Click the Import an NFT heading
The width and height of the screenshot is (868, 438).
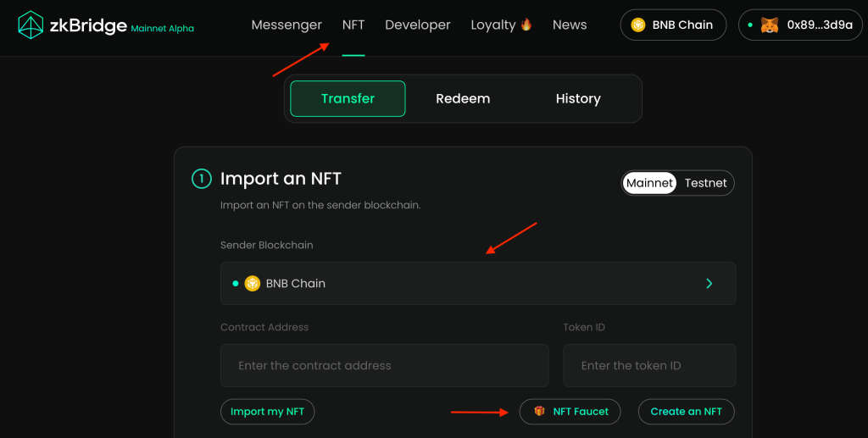click(x=281, y=179)
